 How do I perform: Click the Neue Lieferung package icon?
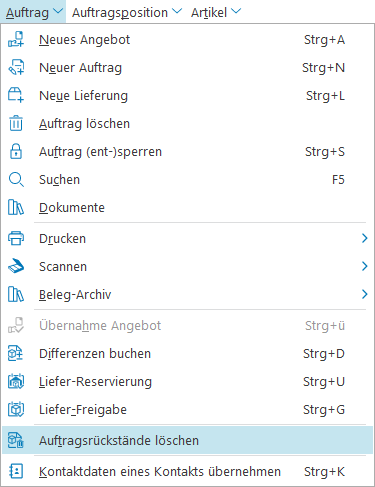(x=16, y=95)
